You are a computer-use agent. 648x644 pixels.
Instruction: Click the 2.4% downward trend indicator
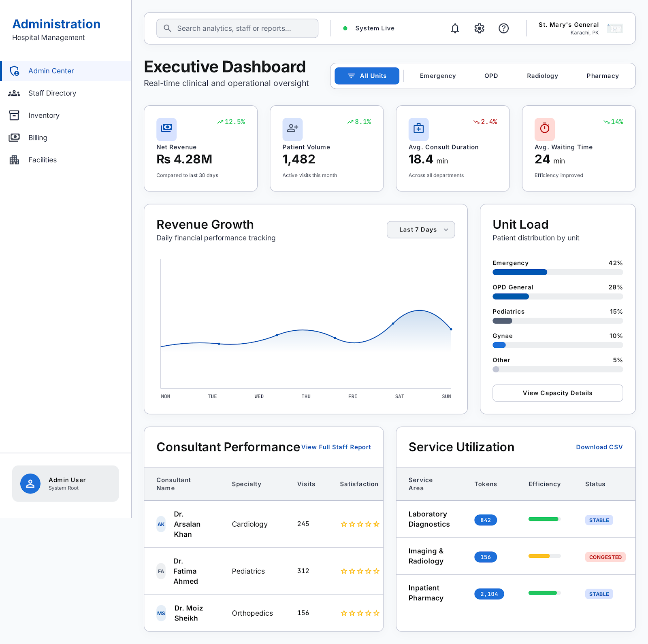[485, 122]
